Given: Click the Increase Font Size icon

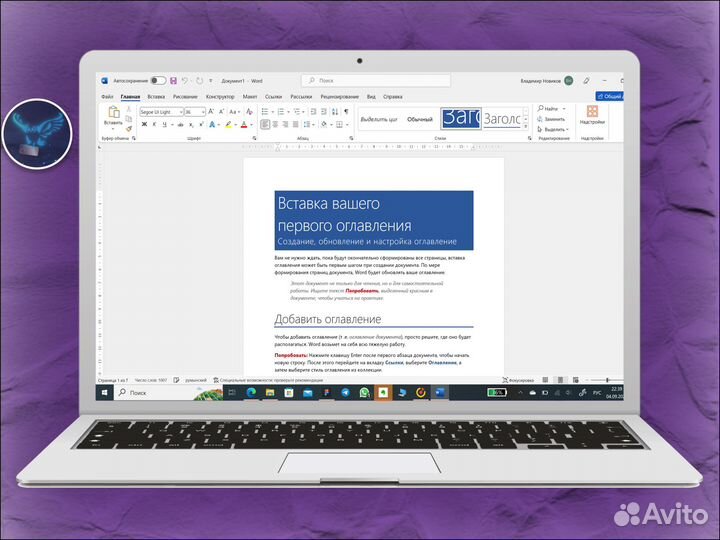Looking at the screenshot, I should pyautogui.click(x=211, y=112).
